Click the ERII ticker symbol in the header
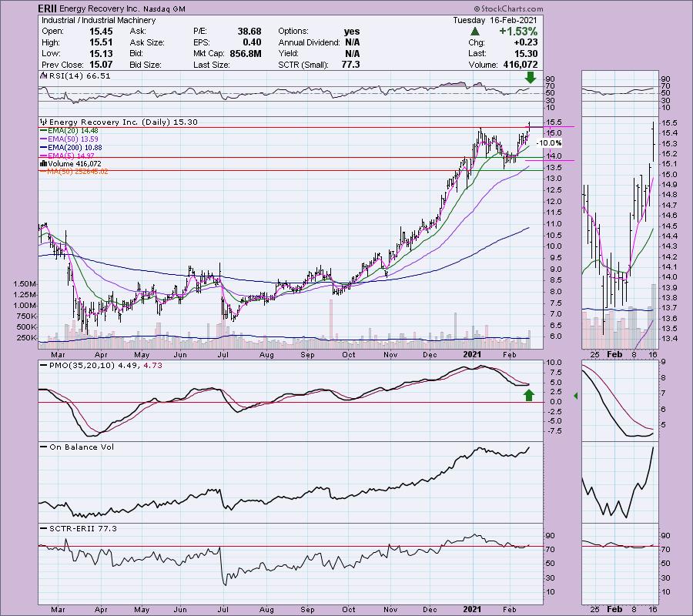The image size is (693, 616). pyautogui.click(x=47, y=8)
